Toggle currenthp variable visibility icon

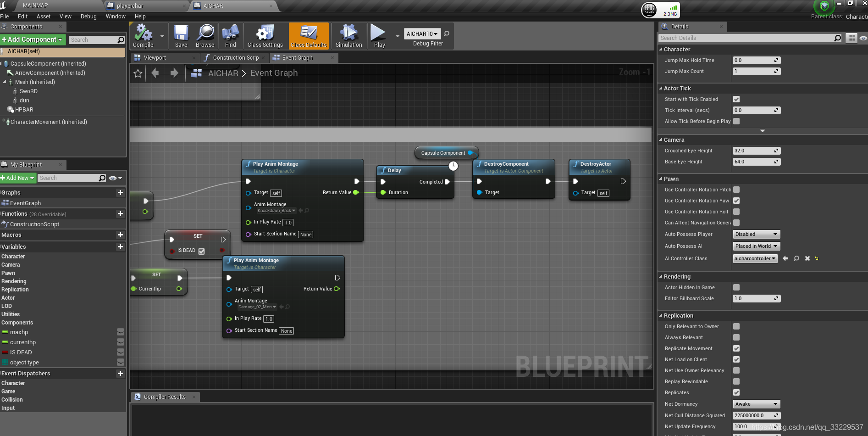(121, 342)
